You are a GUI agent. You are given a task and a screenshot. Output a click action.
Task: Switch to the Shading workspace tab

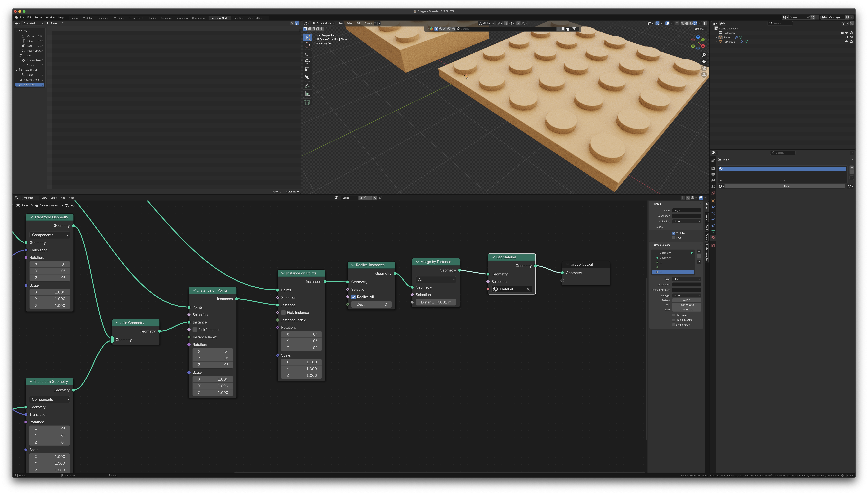[152, 18]
